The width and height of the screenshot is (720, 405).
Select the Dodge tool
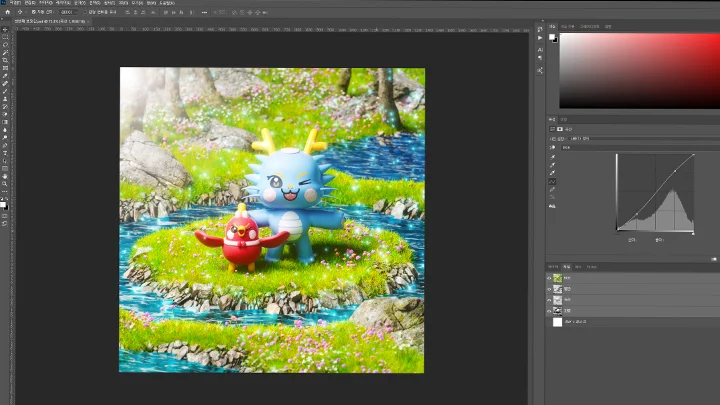(x=5, y=137)
